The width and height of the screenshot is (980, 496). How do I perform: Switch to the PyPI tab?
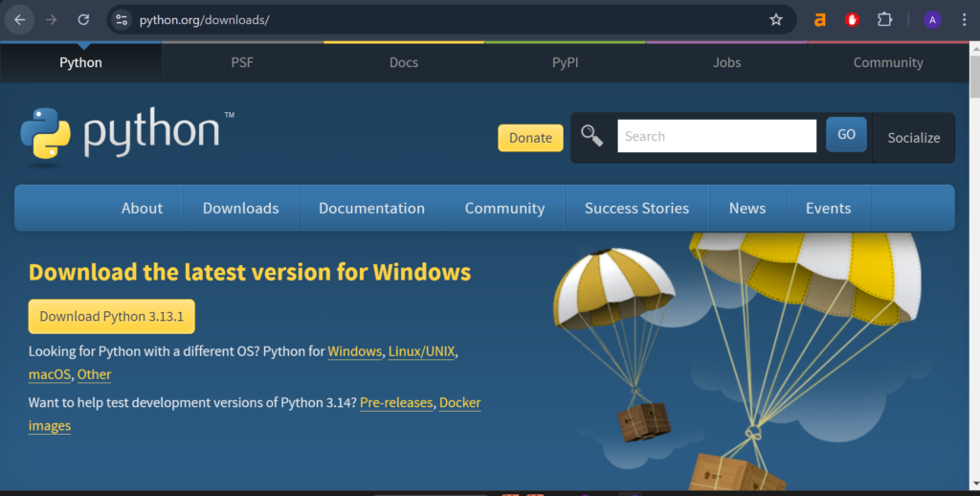[x=565, y=62]
